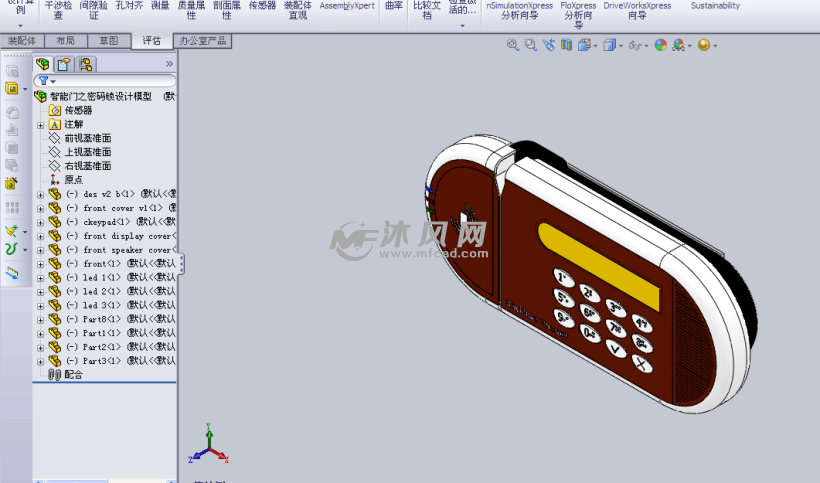This screenshot has height=483, width=820.
Task: Open the FeatureManager design tree tab
Action: pyautogui.click(x=42, y=64)
